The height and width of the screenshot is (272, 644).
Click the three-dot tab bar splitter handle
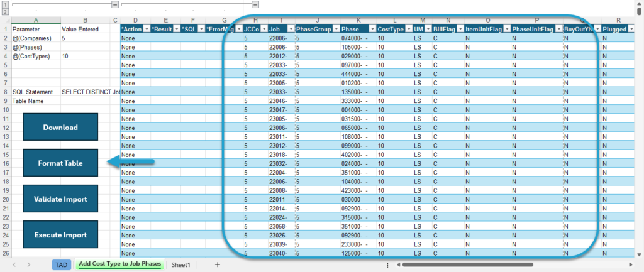[x=387, y=264]
